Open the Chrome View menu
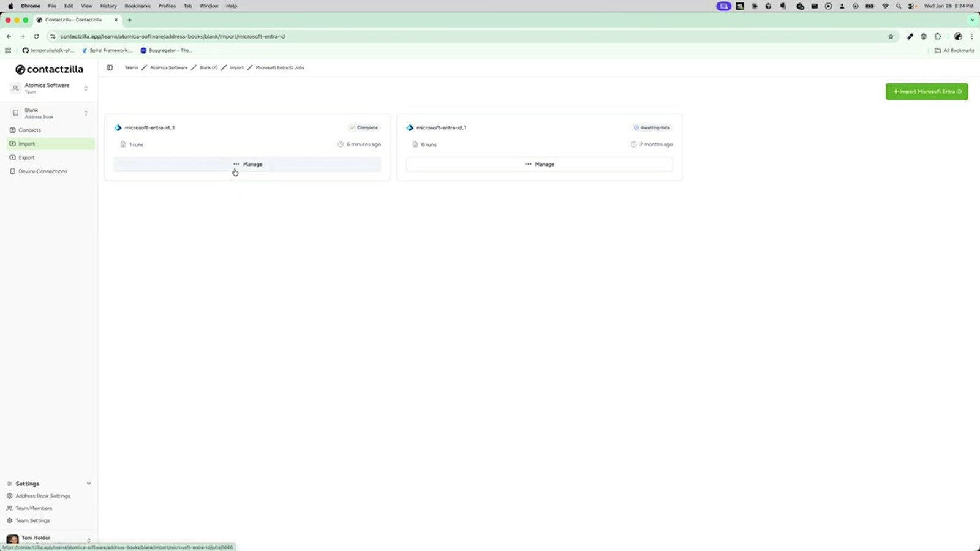 [86, 6]
